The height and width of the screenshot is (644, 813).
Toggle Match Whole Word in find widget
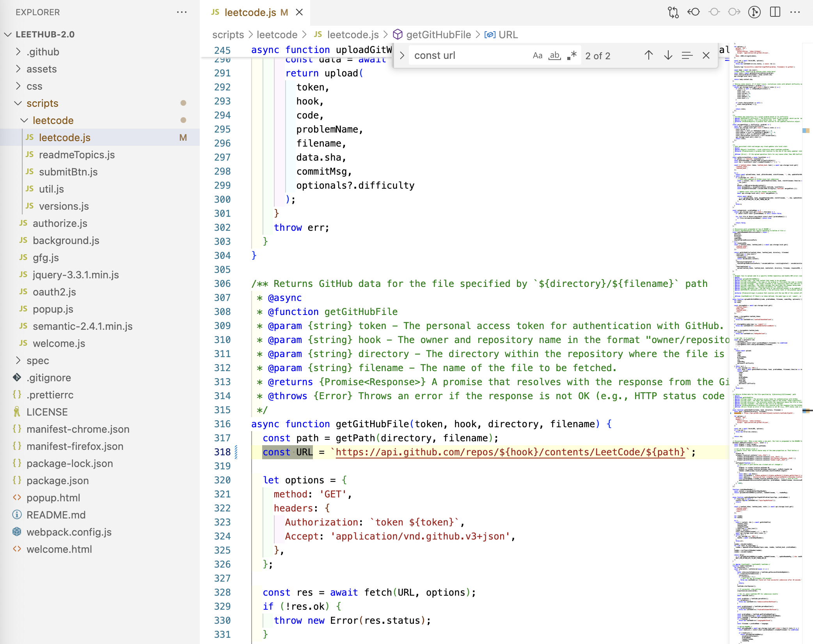(554, 55)
